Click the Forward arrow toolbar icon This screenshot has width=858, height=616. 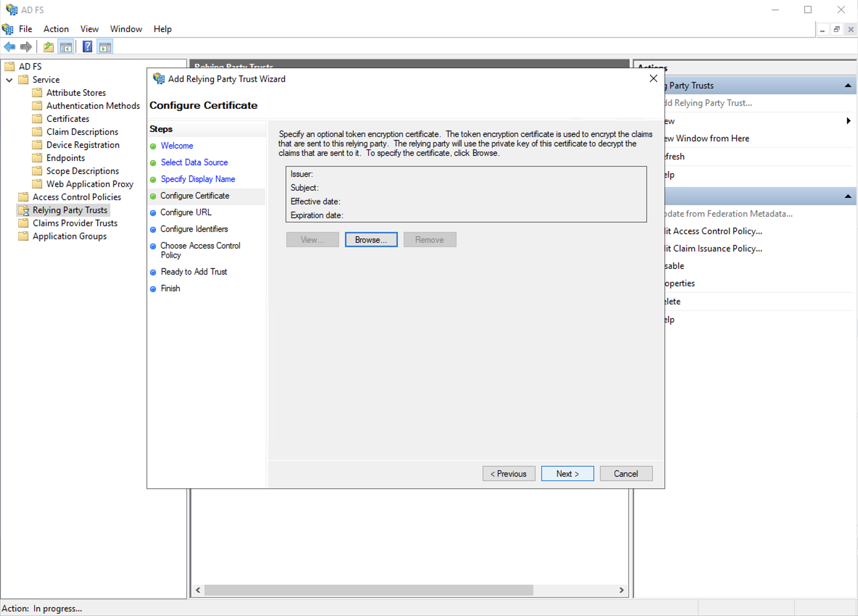click(26, 47)
